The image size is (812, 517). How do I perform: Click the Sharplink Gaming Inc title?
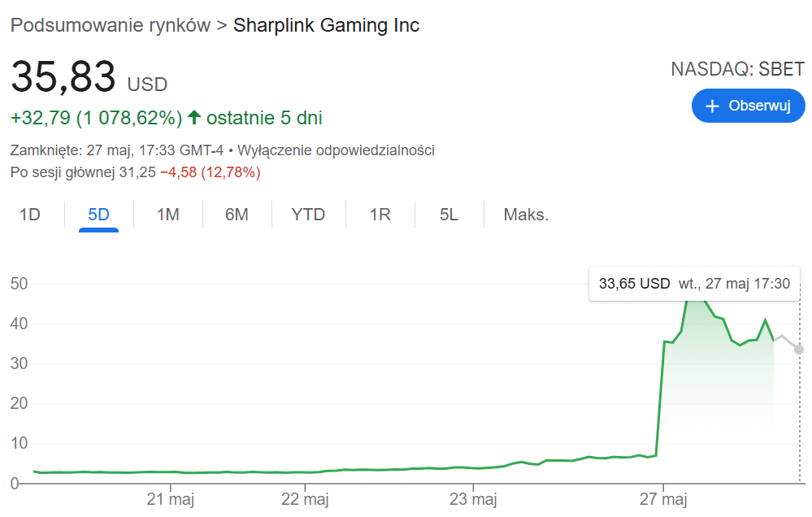(x=326, y=25)
